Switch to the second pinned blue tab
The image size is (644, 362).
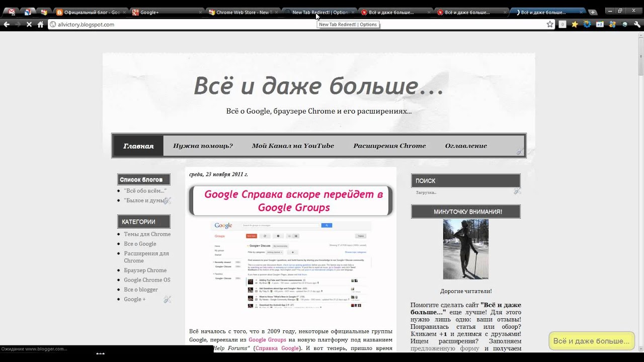(x=28, y=12)
